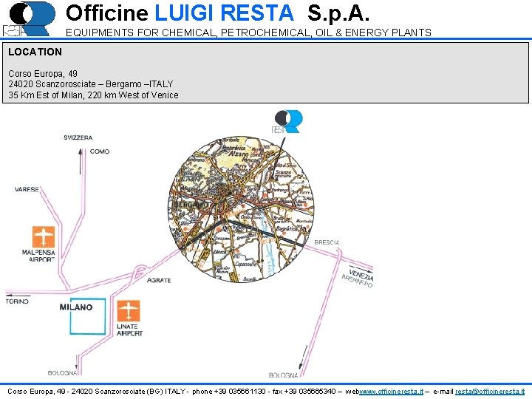Click the TORINO label

[x=17, y=301]
